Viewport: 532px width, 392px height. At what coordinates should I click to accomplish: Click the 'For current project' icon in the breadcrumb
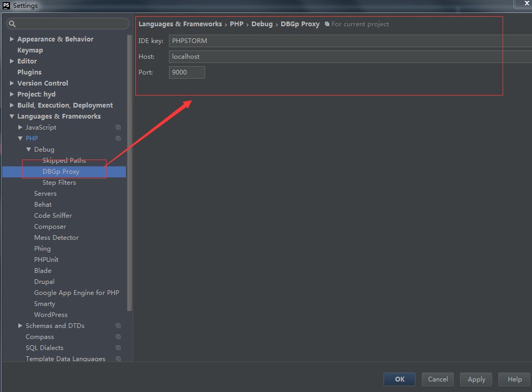pyautogui.click(x=327, y=24)
